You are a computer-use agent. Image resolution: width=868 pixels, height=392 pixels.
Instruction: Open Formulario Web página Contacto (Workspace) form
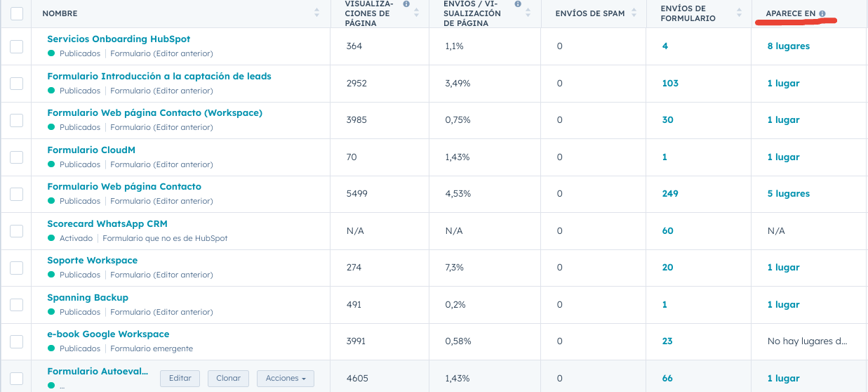coord(154,113)
